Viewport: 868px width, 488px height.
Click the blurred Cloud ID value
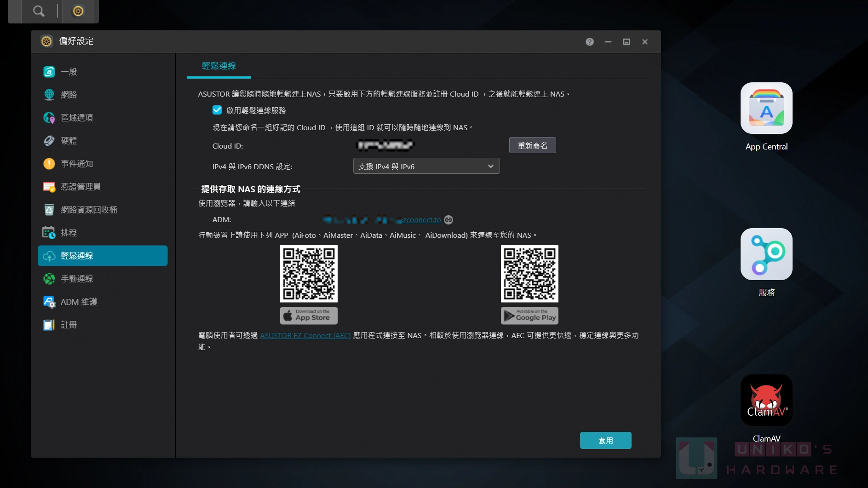385,145
